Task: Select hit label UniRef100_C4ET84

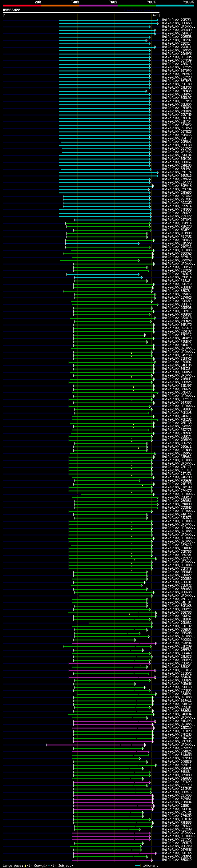Action: coord(176,603)
